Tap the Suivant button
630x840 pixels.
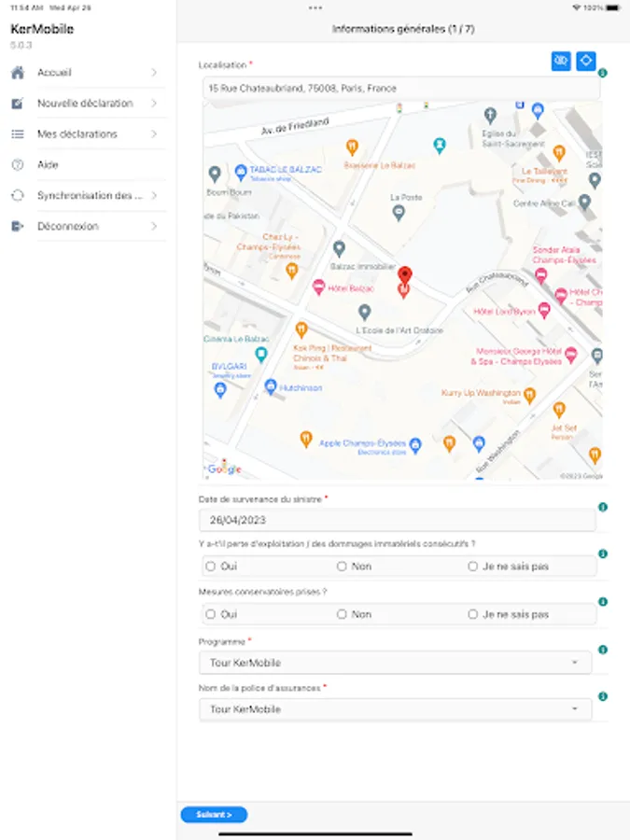(214, 814)
